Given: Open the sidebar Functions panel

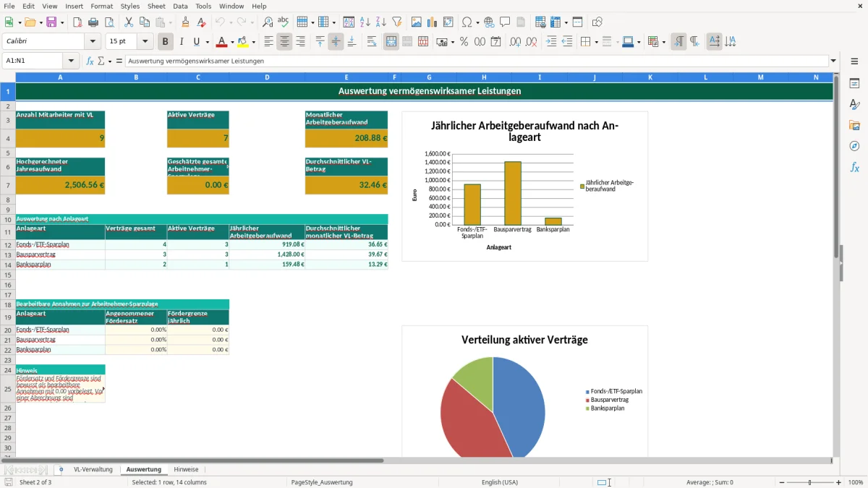Looking at the screenshot, I should point(854,167).
